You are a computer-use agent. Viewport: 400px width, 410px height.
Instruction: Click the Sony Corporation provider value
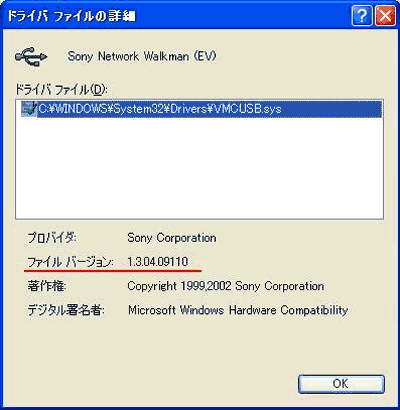[x=172, y=238]
